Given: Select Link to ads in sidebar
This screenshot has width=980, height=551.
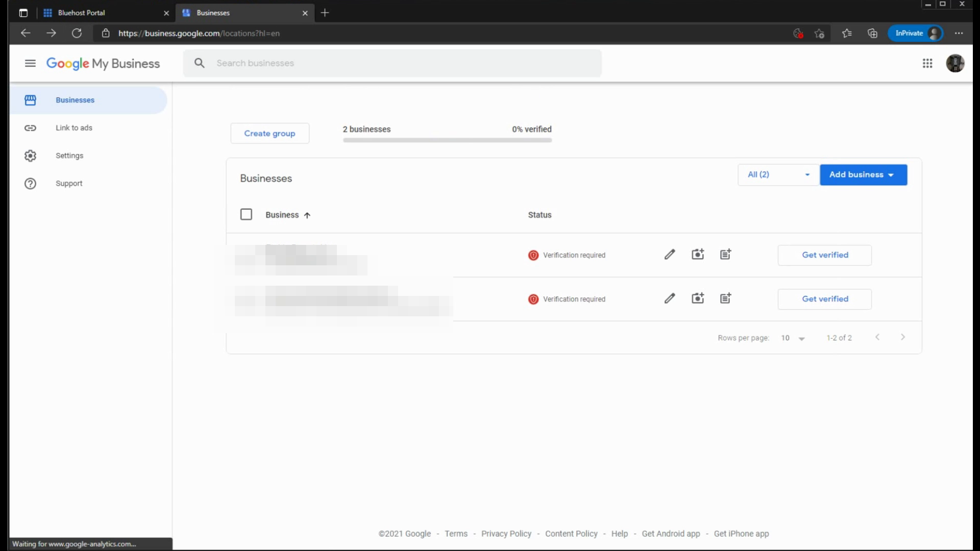Looking at the screenshot, I should [x=73, y=128].
